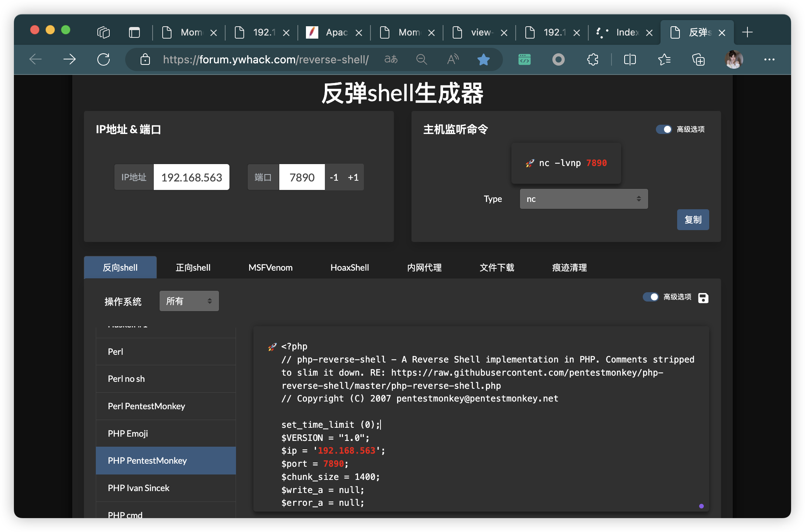805x532 pixels.
Task: Click the port input field 7890
Action: (302, 177)
